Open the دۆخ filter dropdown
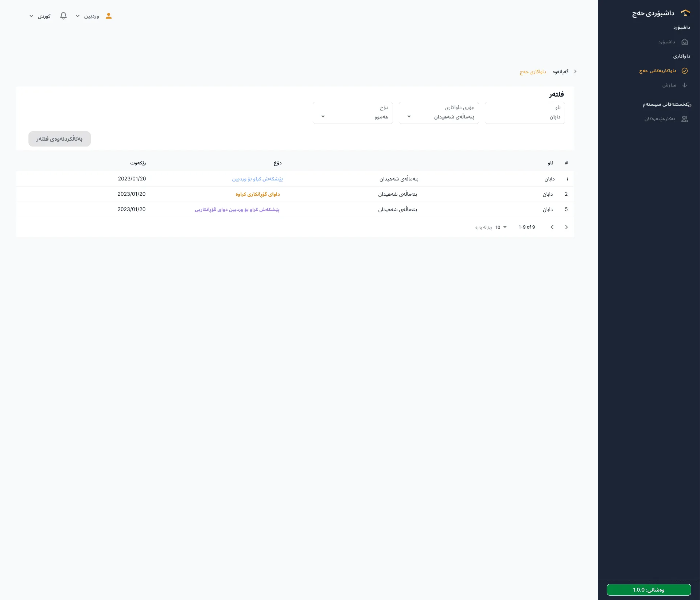The image size is (700, 600). coord(353,113)
